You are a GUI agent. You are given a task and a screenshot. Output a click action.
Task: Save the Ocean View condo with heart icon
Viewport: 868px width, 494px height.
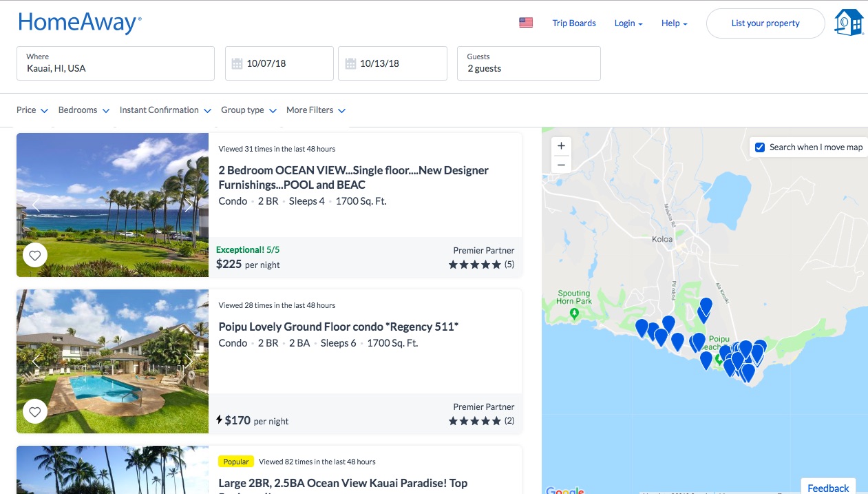point(35,256)
